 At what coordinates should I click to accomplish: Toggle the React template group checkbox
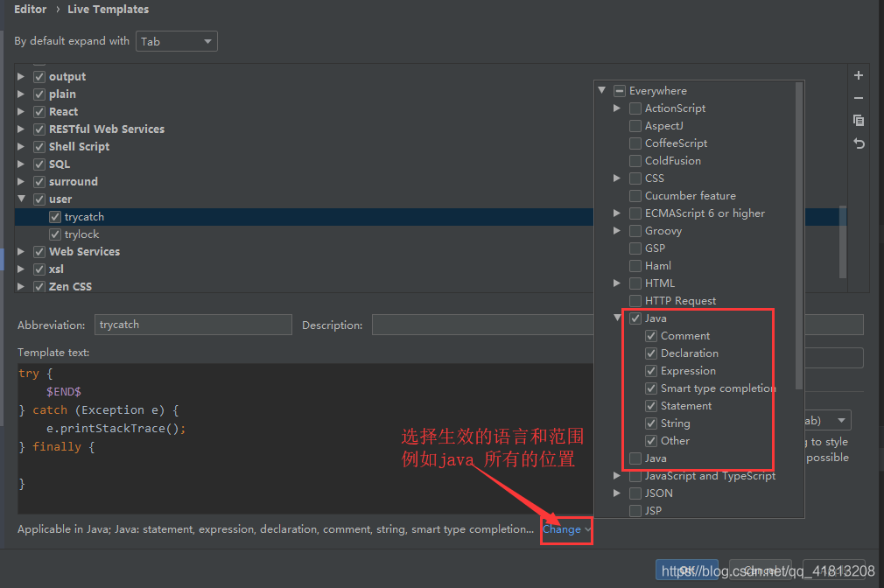click(x=39, y=112)
